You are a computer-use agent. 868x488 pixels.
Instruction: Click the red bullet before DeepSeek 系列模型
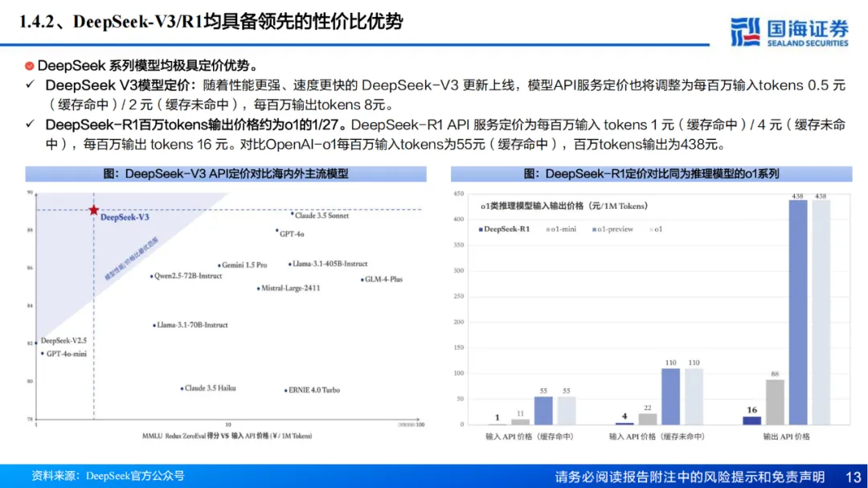point(30,67)
